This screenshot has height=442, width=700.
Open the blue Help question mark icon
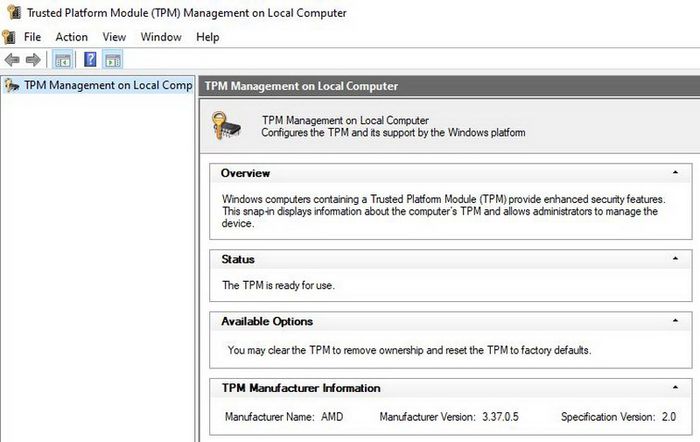click(x=90, y=59)
